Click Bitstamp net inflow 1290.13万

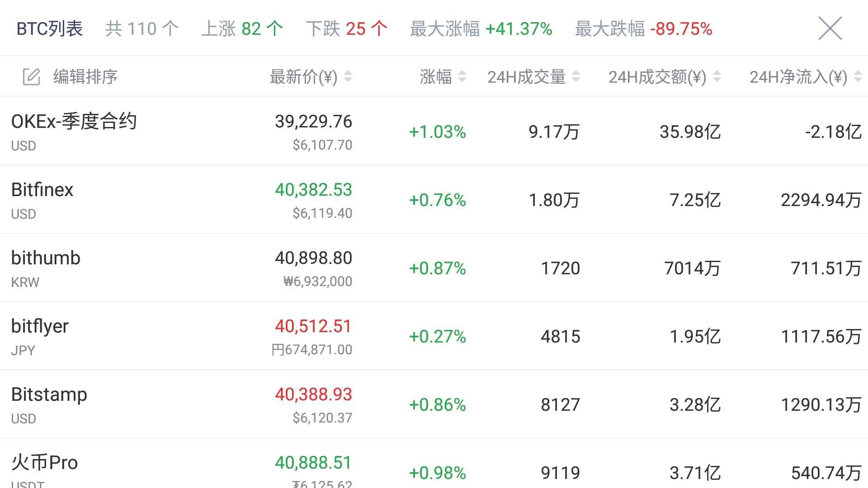click(821, 405)
